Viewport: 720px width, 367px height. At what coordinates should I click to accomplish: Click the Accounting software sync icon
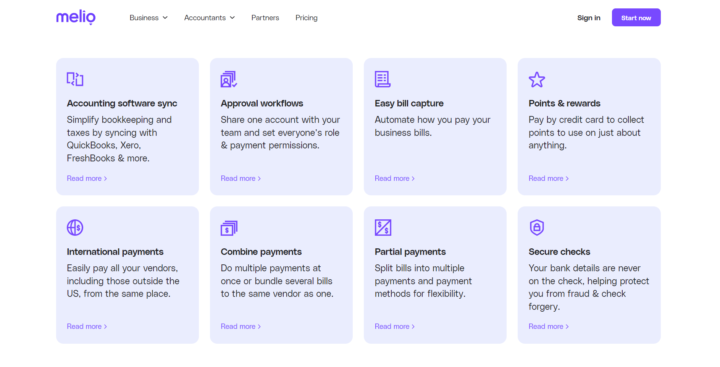point(75,79)
